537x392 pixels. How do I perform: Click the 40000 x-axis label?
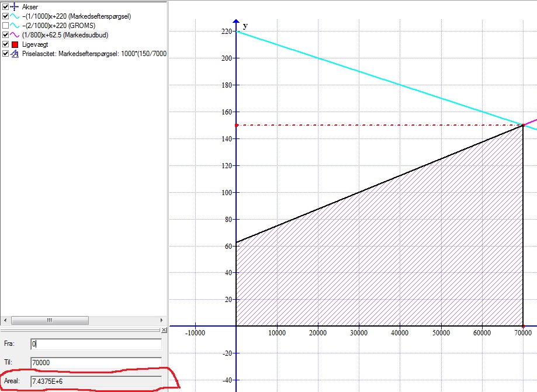click(400, 333)
